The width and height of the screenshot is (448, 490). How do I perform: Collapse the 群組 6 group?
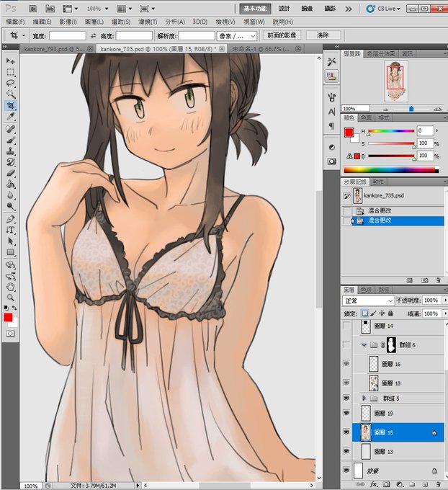(x=364, y=345)
